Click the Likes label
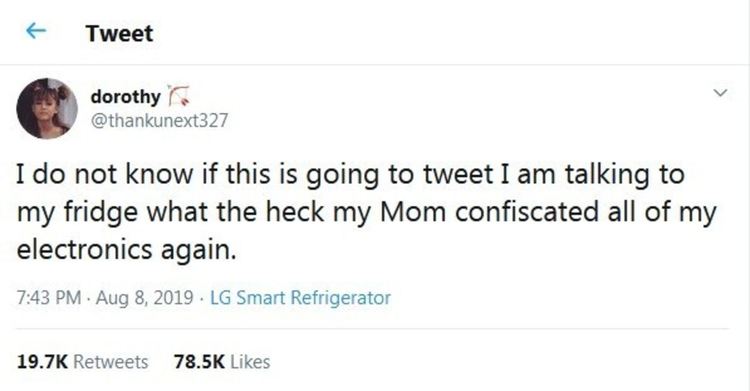Viewport: 750px width, 391px height. pyautogui.click(x=250, y=362)
